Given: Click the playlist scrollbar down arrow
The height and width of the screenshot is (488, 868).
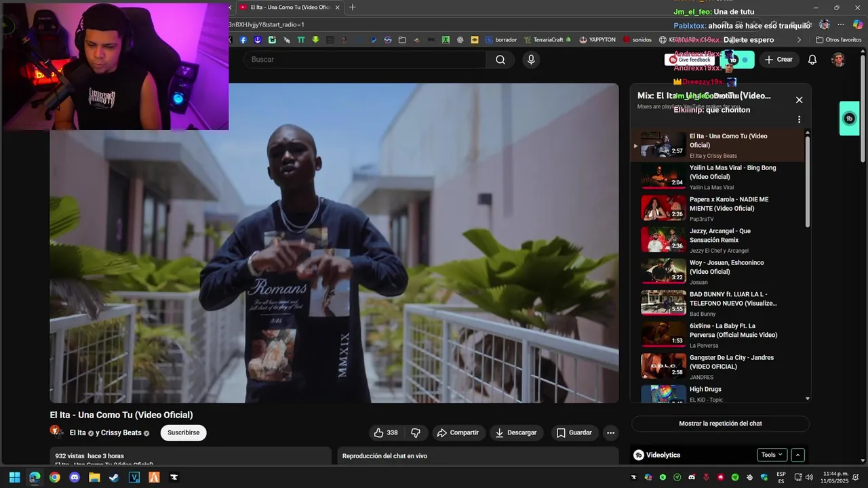Looking at the screenshot, I should click(x=807, y=399).
